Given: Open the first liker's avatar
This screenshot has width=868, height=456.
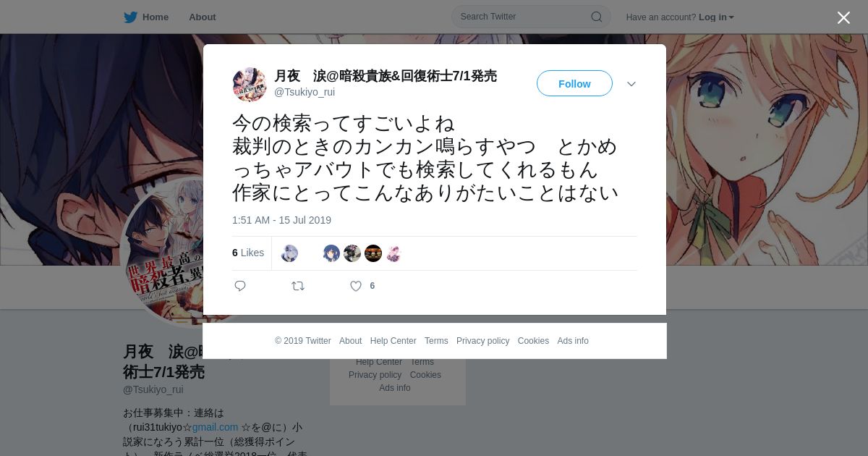Looking at the screenshot, I should click(x=289, y=253).
